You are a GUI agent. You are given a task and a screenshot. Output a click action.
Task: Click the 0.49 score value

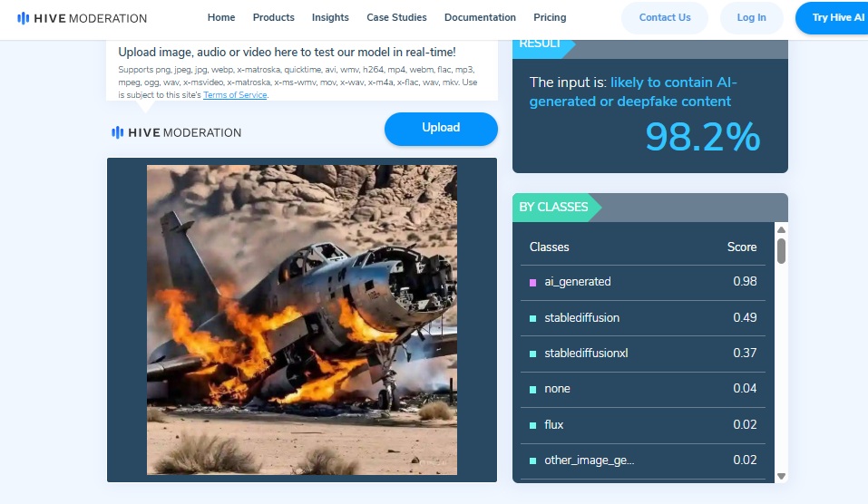(x=745, y=317)
